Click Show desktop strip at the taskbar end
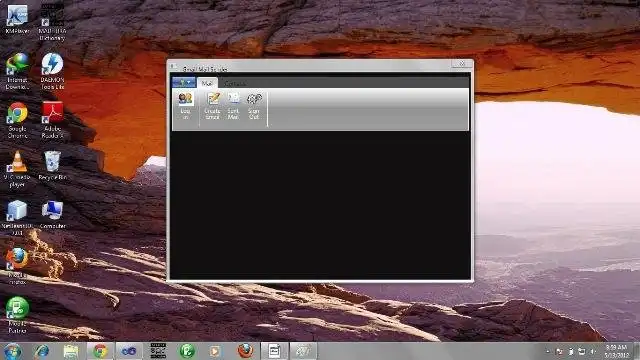This screenshot has height=360, width=640. pyautogui.click(x=636, y=351)
